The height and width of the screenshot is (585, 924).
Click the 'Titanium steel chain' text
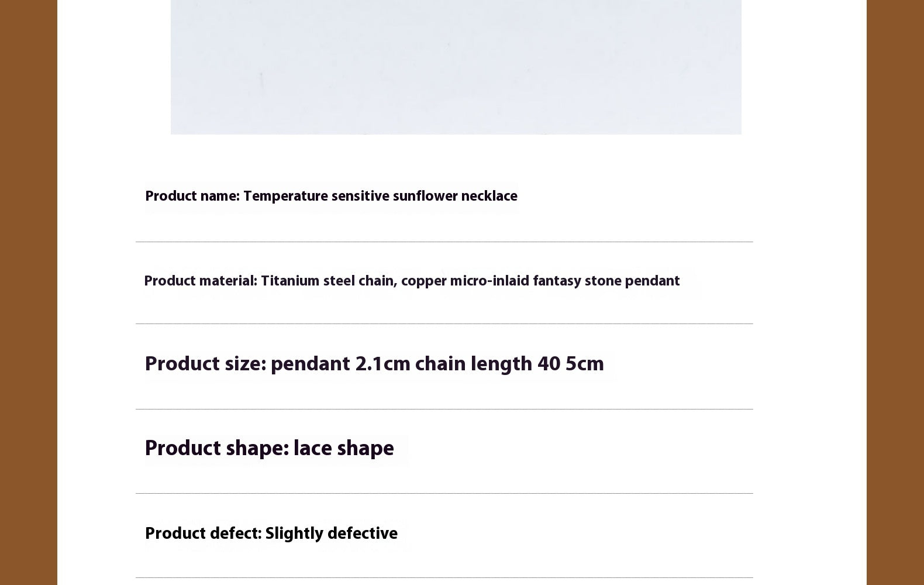327,281
